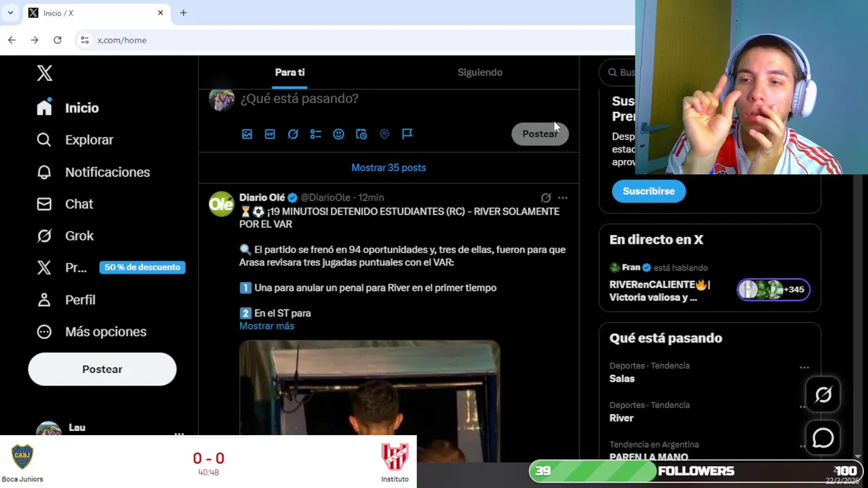Click the Diario Olé account name
The image size is (868, 488).
[262, 197]
